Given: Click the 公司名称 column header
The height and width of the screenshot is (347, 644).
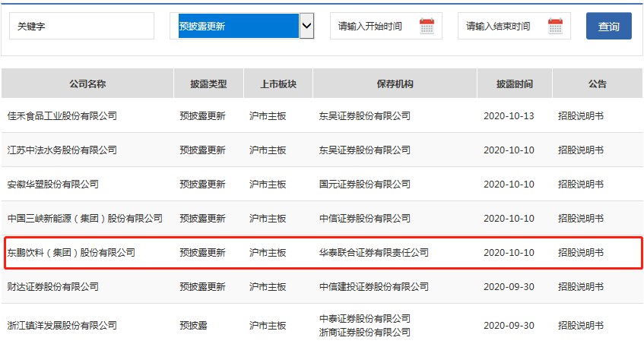Looking at the screenshot, I should click(87, 84).
